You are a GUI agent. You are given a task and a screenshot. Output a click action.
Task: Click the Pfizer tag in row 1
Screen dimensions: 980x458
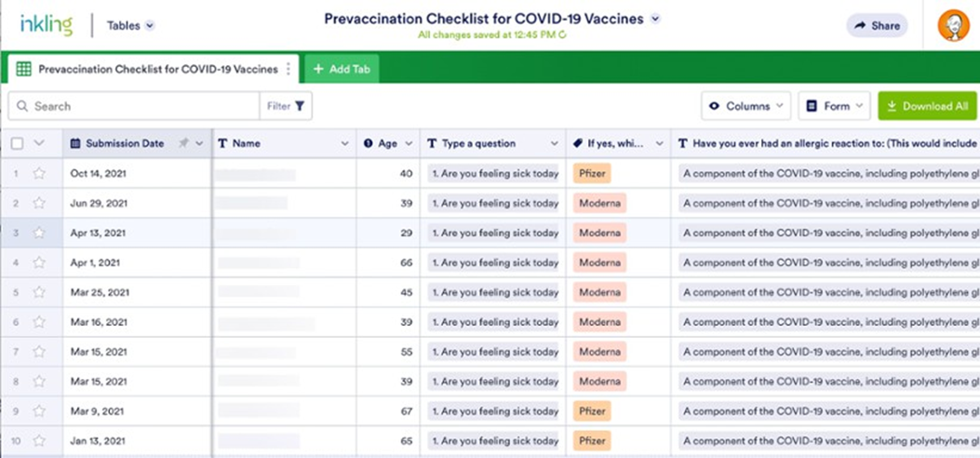click(x=592, y=173)
